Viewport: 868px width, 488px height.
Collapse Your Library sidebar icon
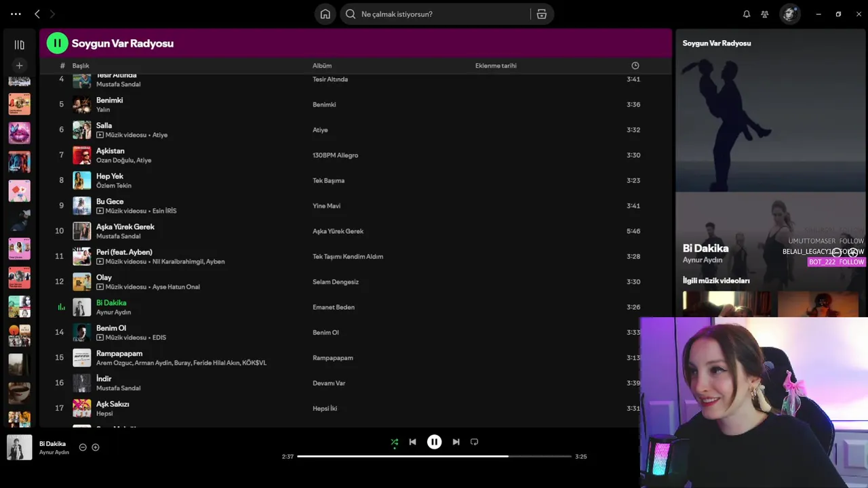tap(19, 45)
